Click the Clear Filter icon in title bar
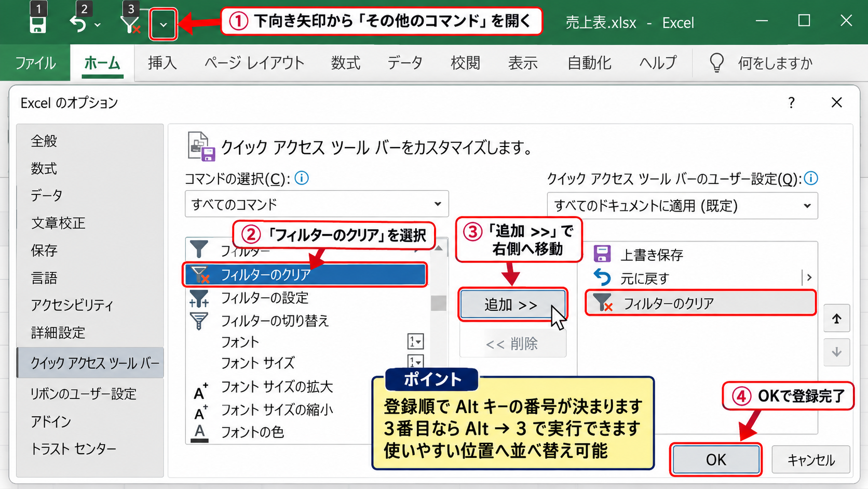 click(x=130, y=24)
